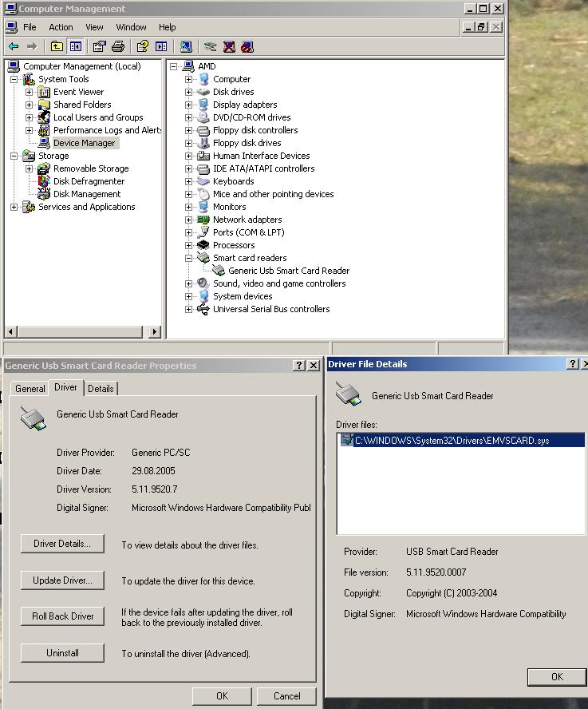
Task: Switch to the Details tab
Action: point(101,388)
